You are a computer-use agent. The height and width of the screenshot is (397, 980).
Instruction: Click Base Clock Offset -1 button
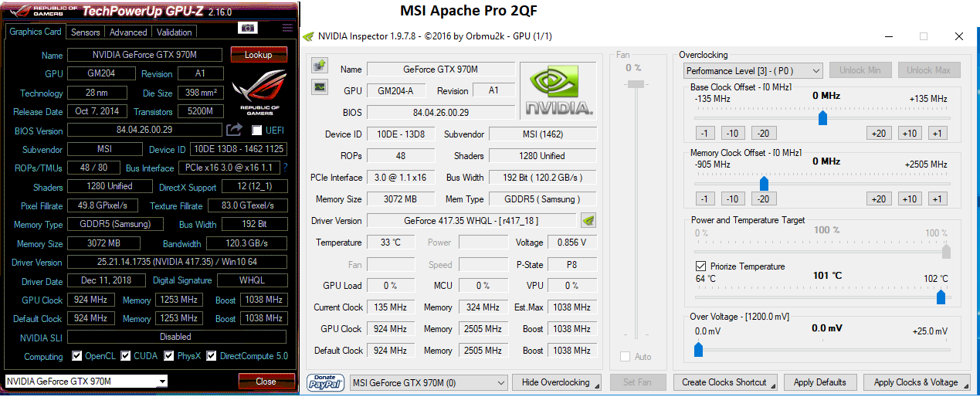[704, 133]
